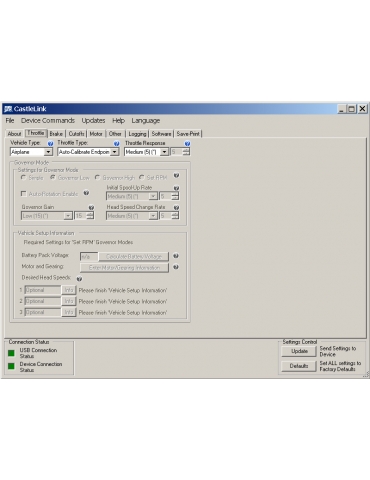The height and width of the screenshot is (480, 370).
Task: Maximize the CastleLink window
Action: tap(351, 109)
